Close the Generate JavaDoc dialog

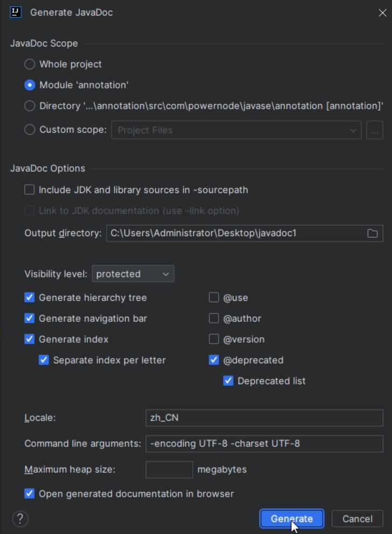tap(382, 13)
